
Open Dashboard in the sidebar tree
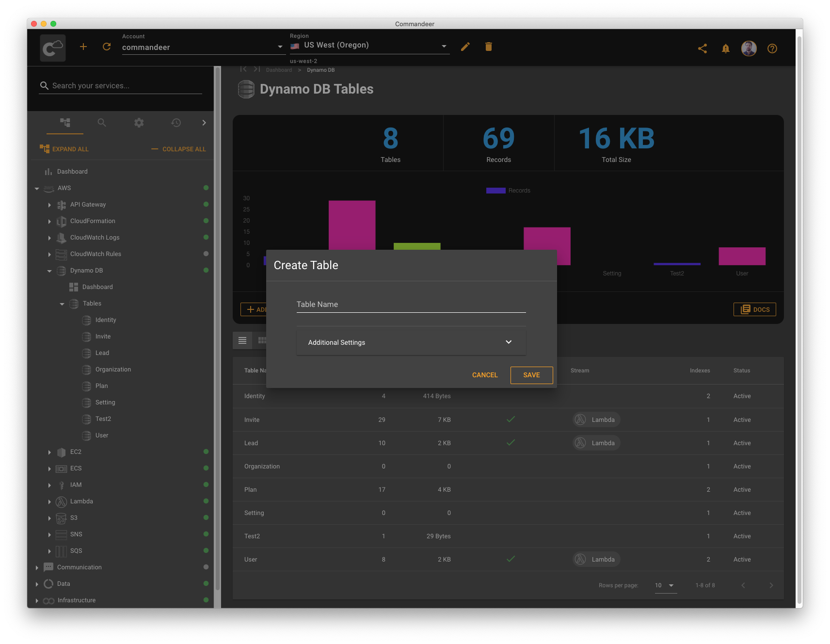tap(72, 172)
